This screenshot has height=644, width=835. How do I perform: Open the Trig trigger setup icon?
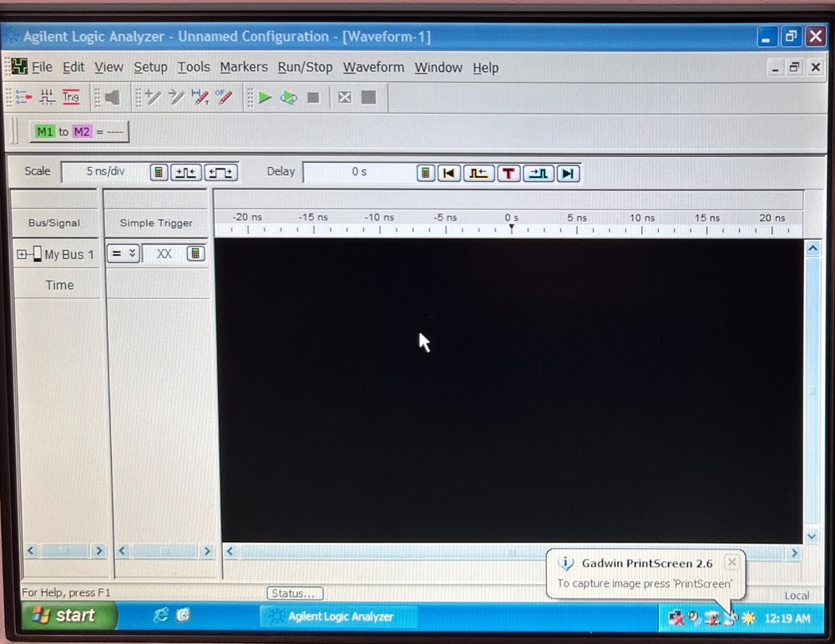71,98
